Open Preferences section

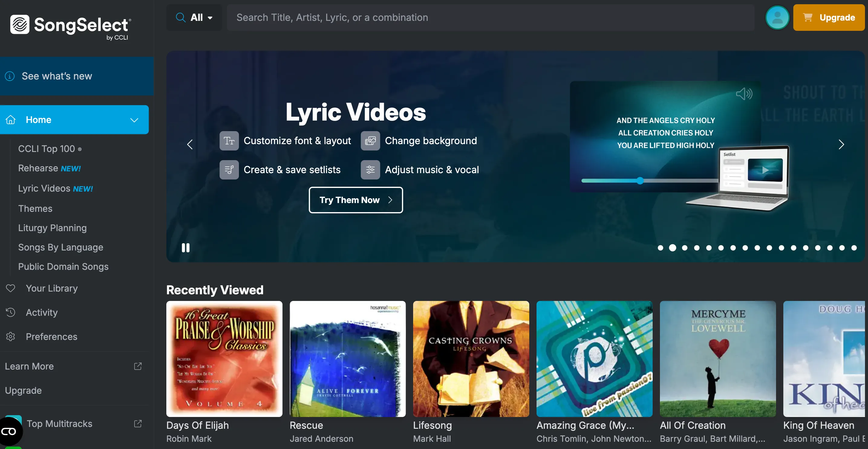(51, 337)
